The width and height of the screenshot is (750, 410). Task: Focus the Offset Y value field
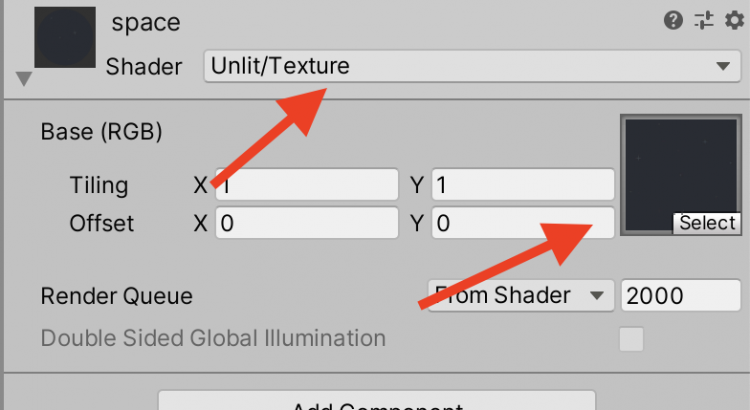pos(523,223)
